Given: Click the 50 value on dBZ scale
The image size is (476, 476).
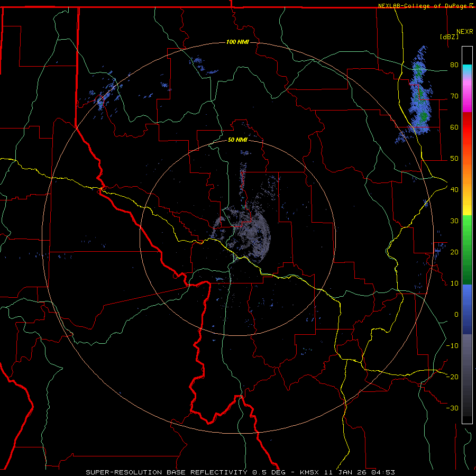Looking at the screenshot, I should (x=454, y=159).
